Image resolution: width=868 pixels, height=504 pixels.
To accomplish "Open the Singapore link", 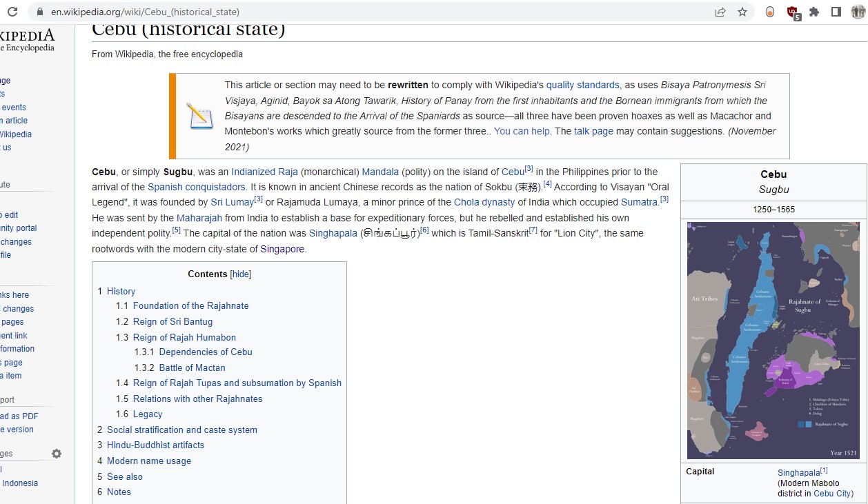I will click(282, 250).
